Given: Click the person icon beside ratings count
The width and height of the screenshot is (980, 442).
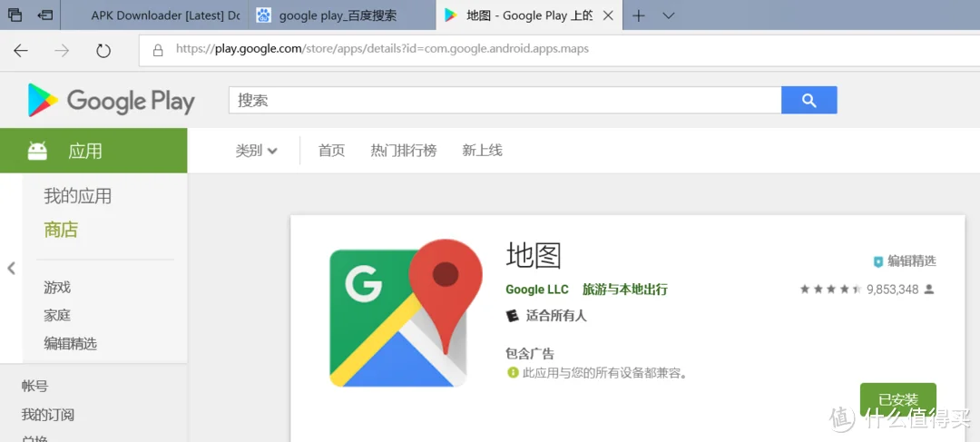Looking at the screenshot, I should point(929,290).
